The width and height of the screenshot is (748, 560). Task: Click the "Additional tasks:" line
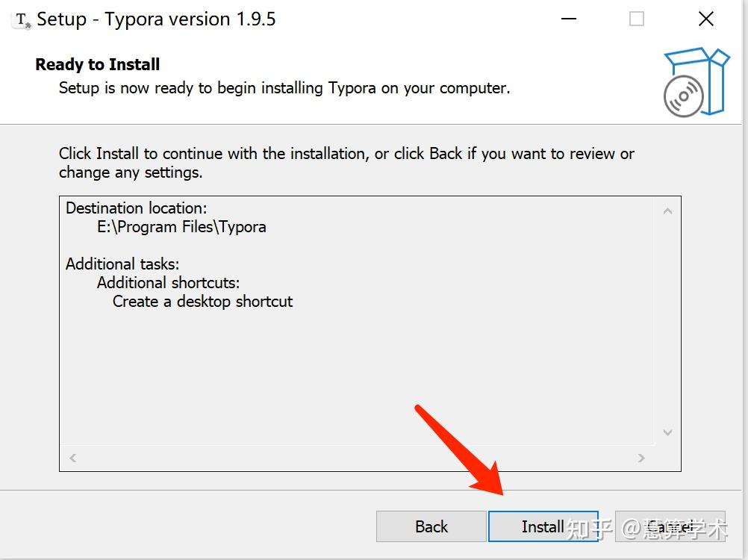pos(122,264)
